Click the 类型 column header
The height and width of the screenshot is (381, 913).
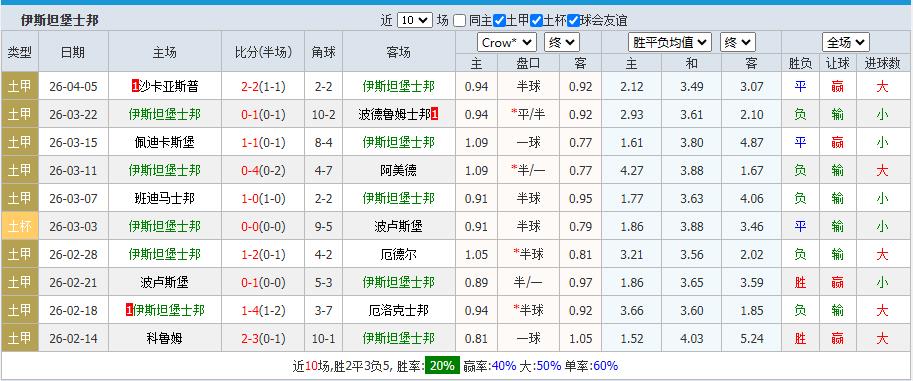click(20, 52)
